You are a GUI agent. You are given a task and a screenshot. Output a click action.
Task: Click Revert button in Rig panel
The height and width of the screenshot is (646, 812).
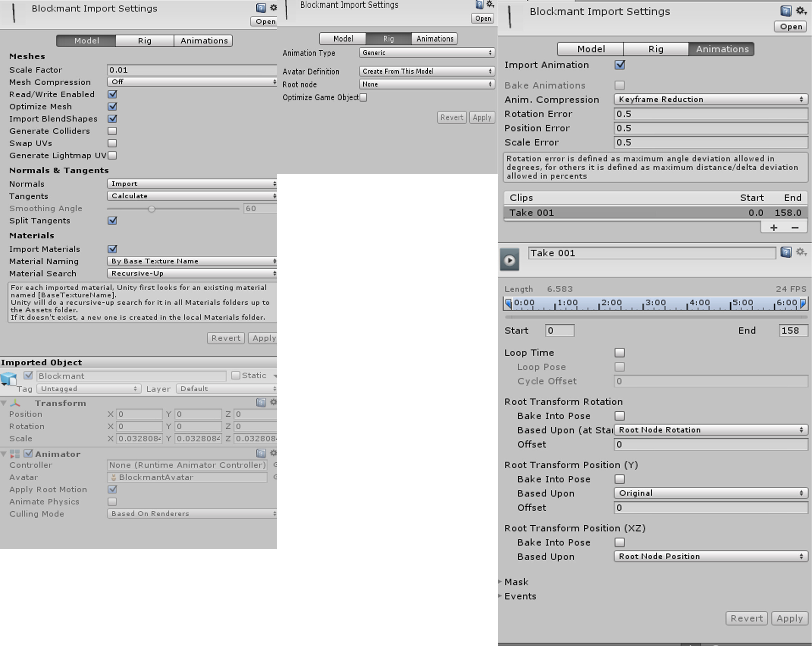[x=452, y=117]
